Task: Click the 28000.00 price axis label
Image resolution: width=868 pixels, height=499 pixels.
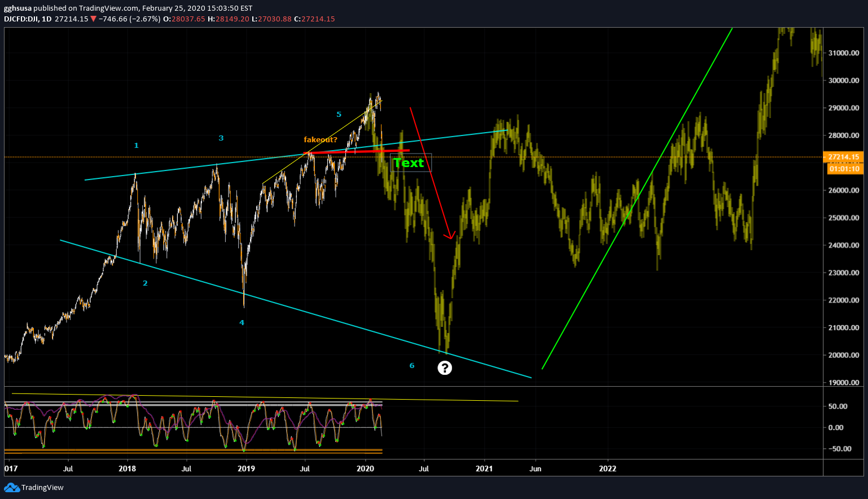Action: point(844,135)
